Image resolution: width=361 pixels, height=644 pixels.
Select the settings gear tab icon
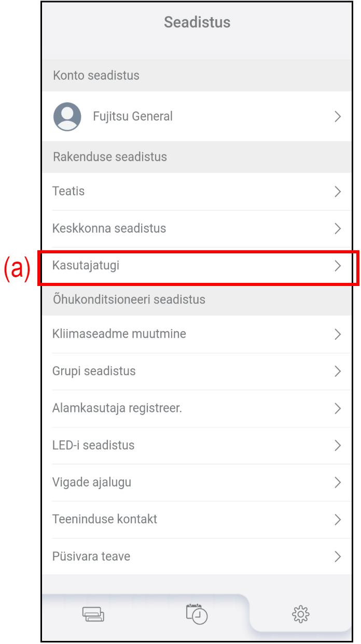tap(301, 614)
